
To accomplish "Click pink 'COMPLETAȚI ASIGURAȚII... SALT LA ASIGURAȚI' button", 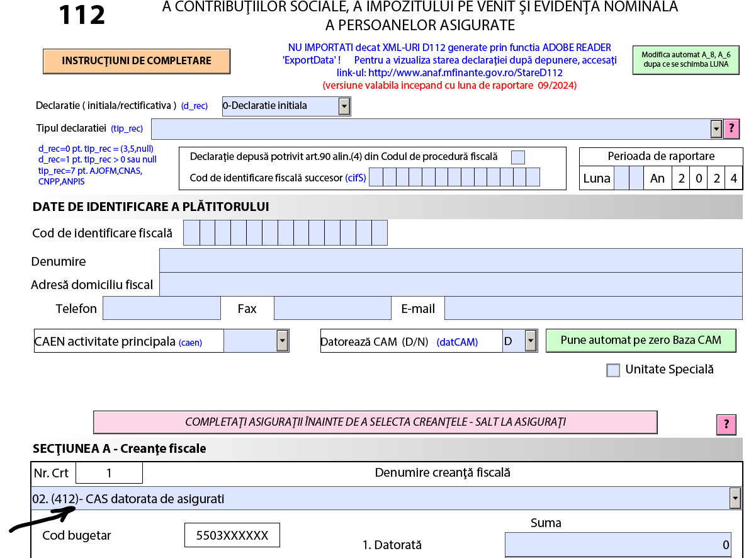I will pyautogui.click(x=375, y=422).
